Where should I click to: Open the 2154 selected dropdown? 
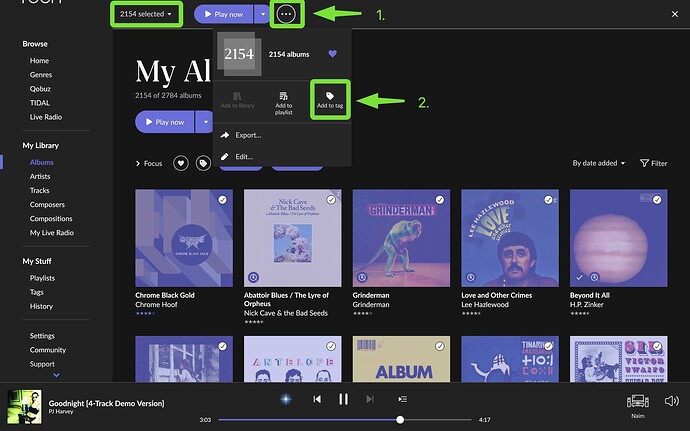tap(146, 14)
